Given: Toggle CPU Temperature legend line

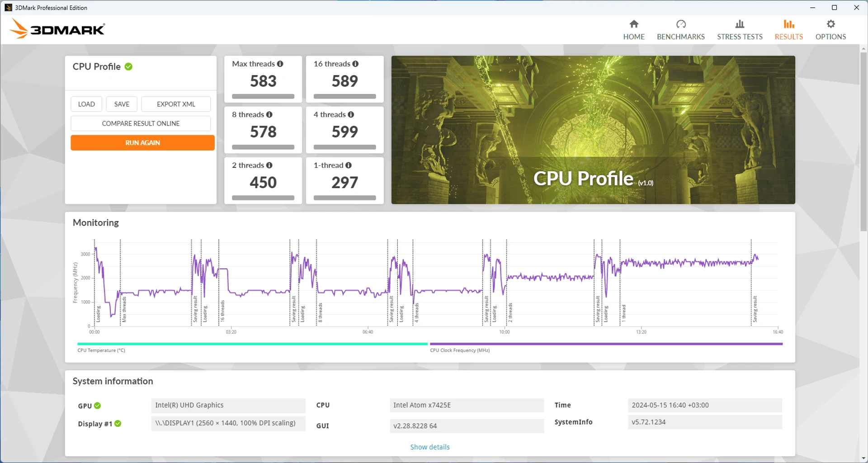Looking at the screenshot, I should 252,344.
